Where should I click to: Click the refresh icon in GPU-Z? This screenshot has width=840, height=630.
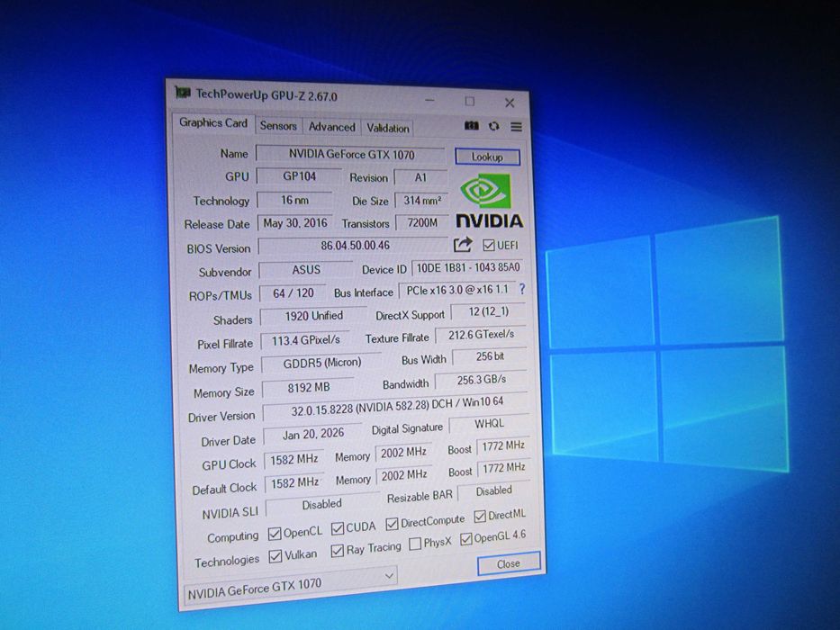tap(494, 126)
